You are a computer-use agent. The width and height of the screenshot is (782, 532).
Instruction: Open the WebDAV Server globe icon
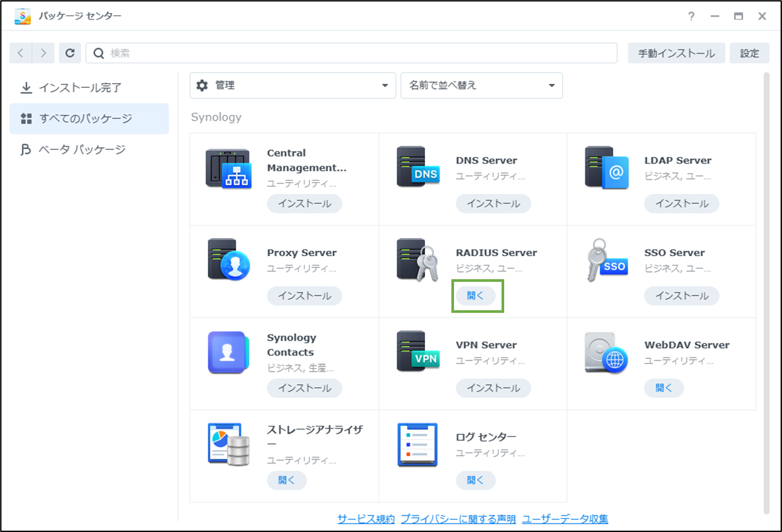pos(606,352)
